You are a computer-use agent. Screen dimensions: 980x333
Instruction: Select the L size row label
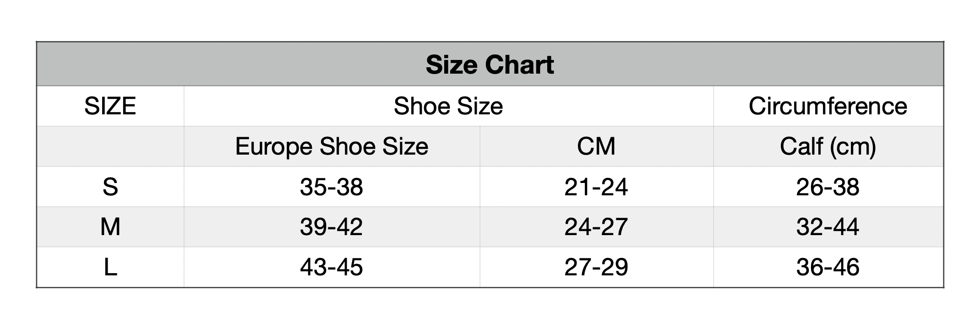[110, 267]
